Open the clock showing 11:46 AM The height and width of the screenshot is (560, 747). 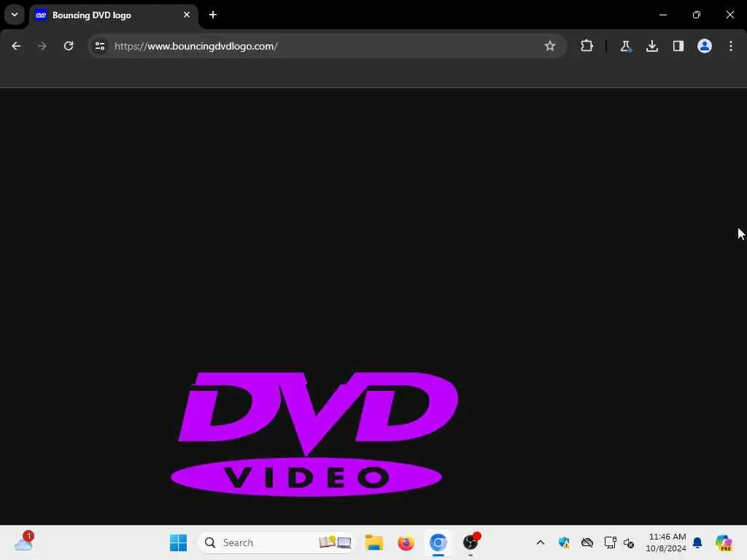coord(666,542)
